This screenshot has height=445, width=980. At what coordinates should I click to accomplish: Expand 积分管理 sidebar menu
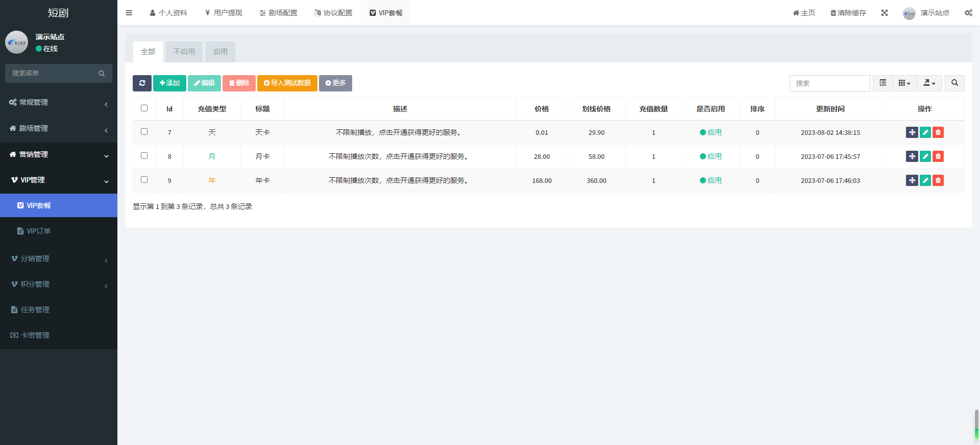[59, 285]
